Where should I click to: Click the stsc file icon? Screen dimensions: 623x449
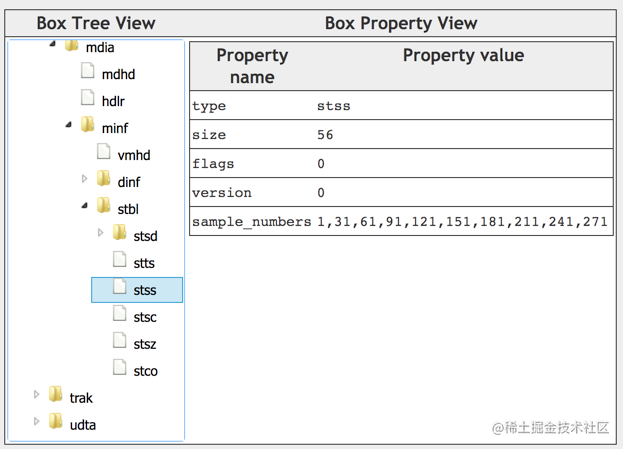[x=120, y=314]
